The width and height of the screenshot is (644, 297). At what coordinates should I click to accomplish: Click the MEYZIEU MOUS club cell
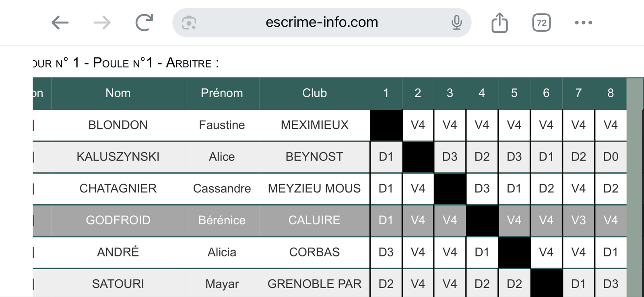click(314, 188)
